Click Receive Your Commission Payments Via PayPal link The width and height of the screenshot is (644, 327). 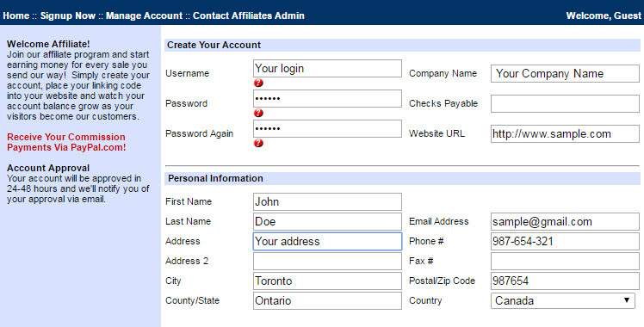66,142
